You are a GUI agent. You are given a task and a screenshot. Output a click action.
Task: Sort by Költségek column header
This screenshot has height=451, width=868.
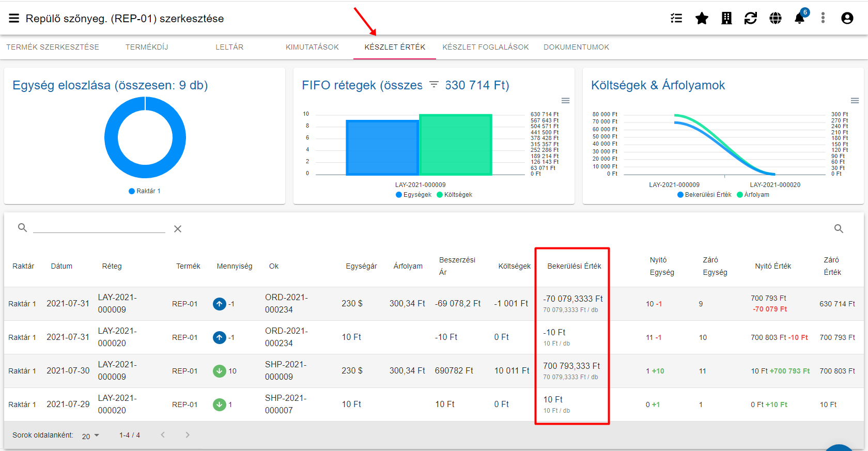tap(514, 266)
